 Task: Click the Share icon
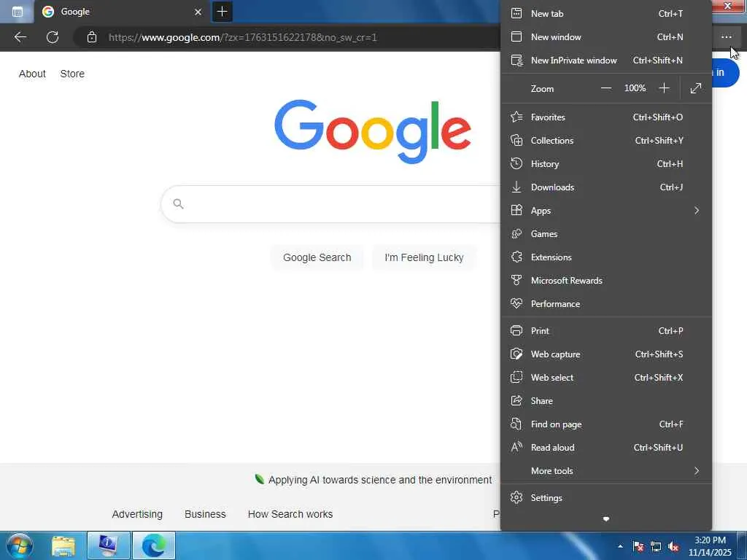[516, 400]
